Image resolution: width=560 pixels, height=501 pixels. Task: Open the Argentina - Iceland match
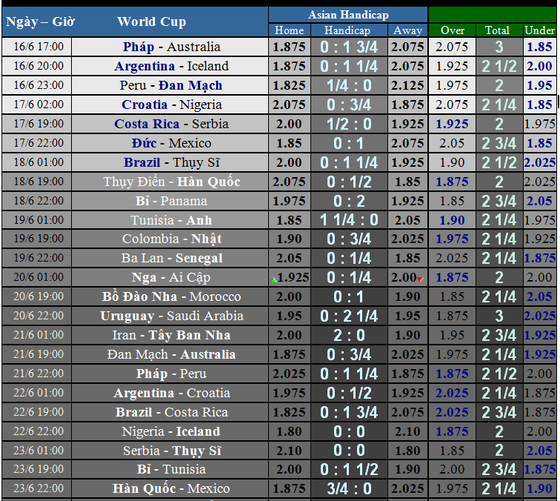point(171,66)
